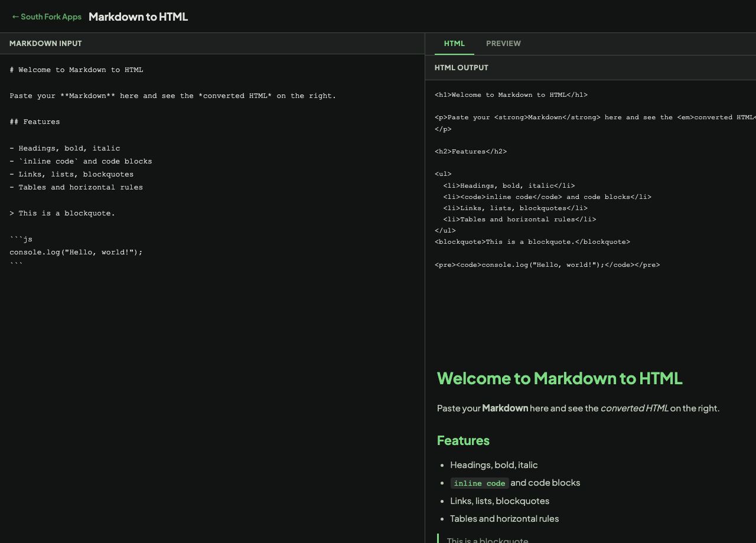The width and height of the screenshot is (756, 543).
Task: Click the rendered 'Features' heading in preview
Action: pyautogui.click(x=463, y=440)
